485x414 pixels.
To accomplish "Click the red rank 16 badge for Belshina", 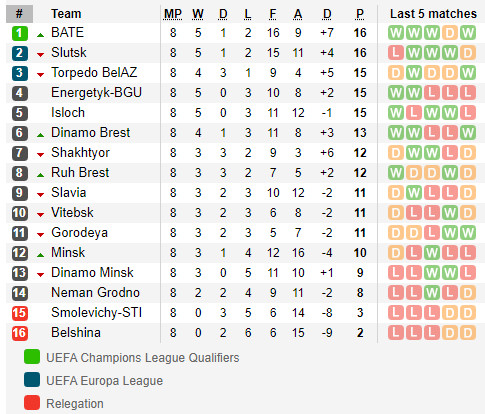I will 20,333.
